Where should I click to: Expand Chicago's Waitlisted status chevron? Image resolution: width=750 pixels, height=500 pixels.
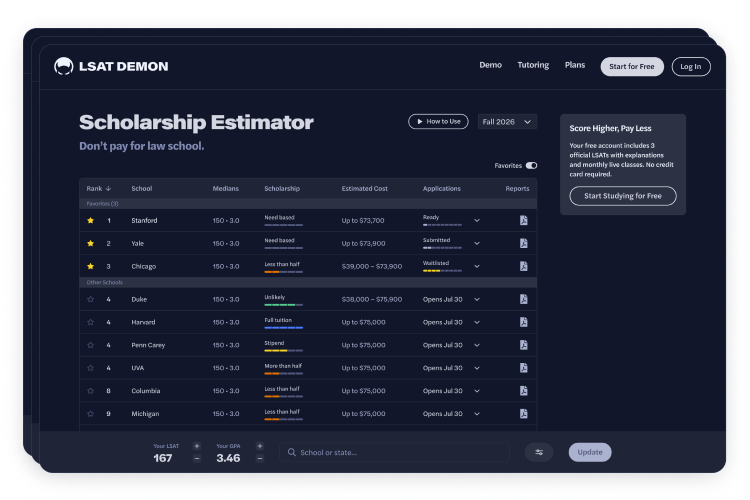(x=477, y=267)
